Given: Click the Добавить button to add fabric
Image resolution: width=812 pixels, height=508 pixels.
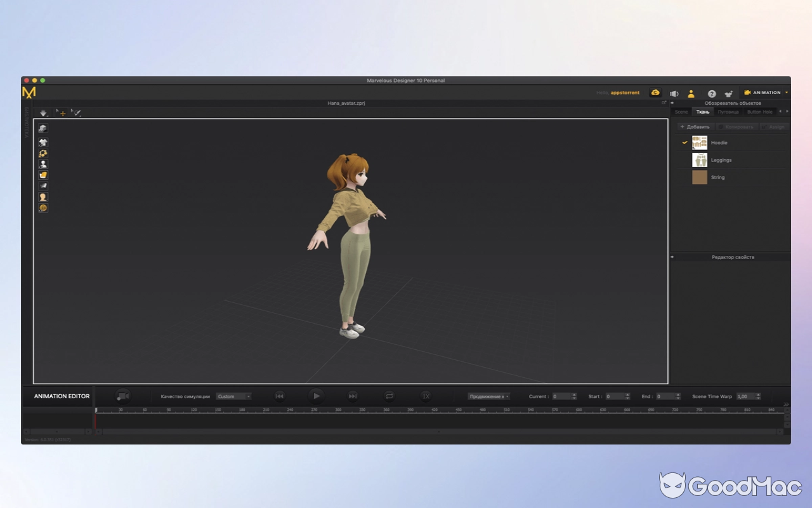Looking at the screenshot, I should [695, 126].
